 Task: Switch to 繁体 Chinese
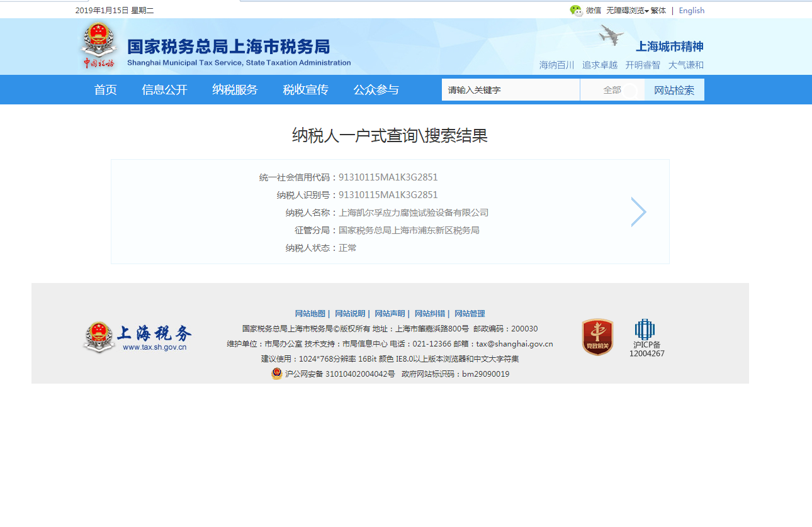[658, 11]
